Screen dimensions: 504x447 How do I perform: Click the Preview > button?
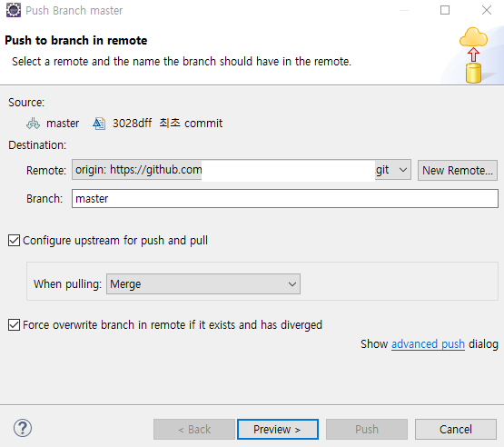pyautogui.click(x=278, y=430)
